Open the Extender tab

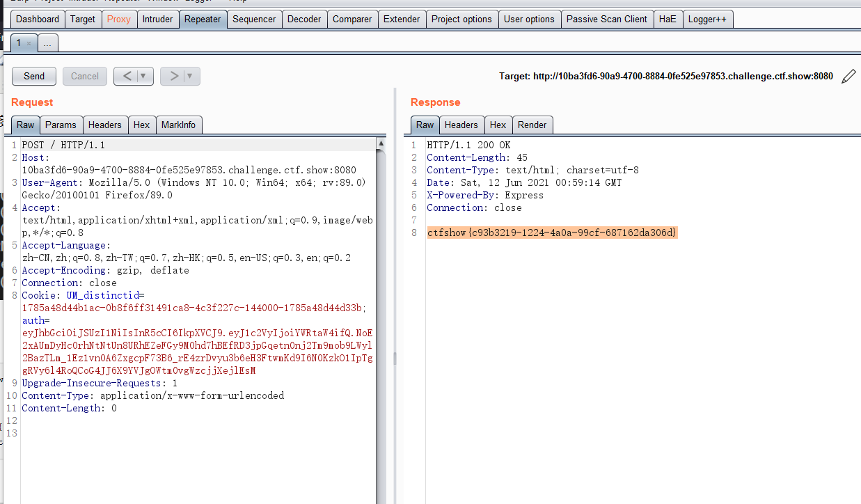tap(402, 19)
